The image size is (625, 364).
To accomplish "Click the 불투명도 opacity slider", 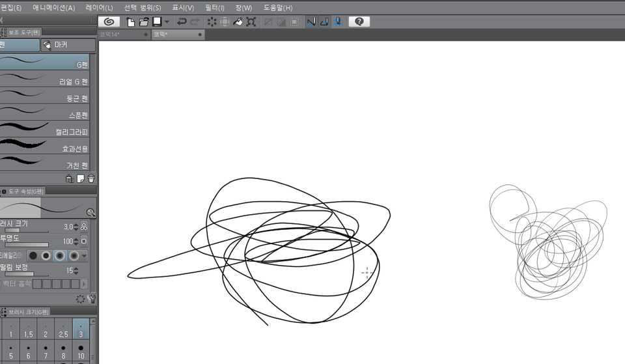I will (x=27, y=245).
